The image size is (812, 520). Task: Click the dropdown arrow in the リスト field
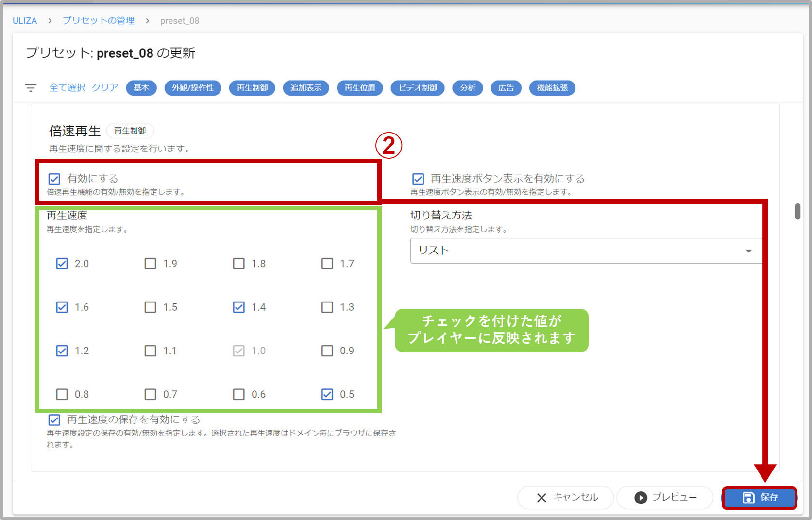click(748, 251)
